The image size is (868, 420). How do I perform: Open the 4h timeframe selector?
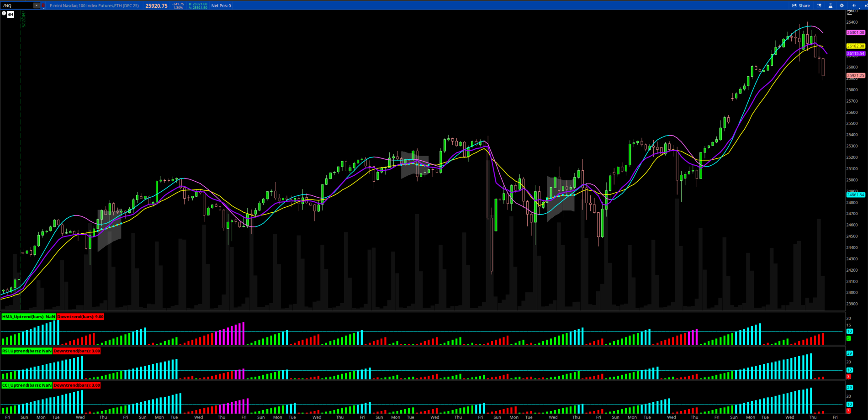coord(854,5)
